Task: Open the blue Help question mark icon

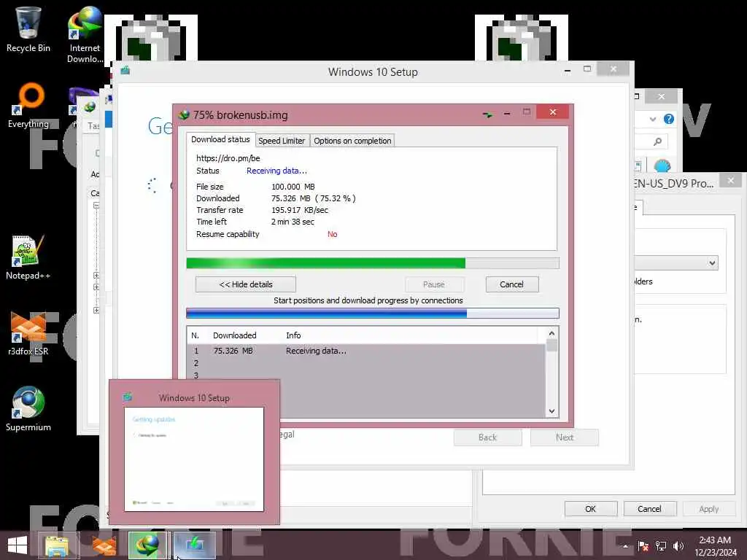Action: pos(669,119)
